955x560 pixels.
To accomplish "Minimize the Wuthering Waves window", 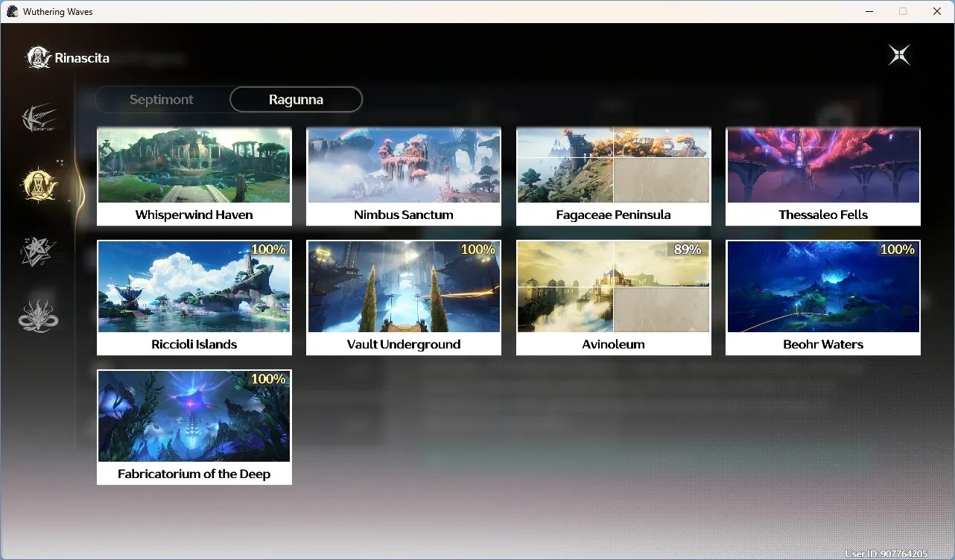I will (x=869, y=11).
